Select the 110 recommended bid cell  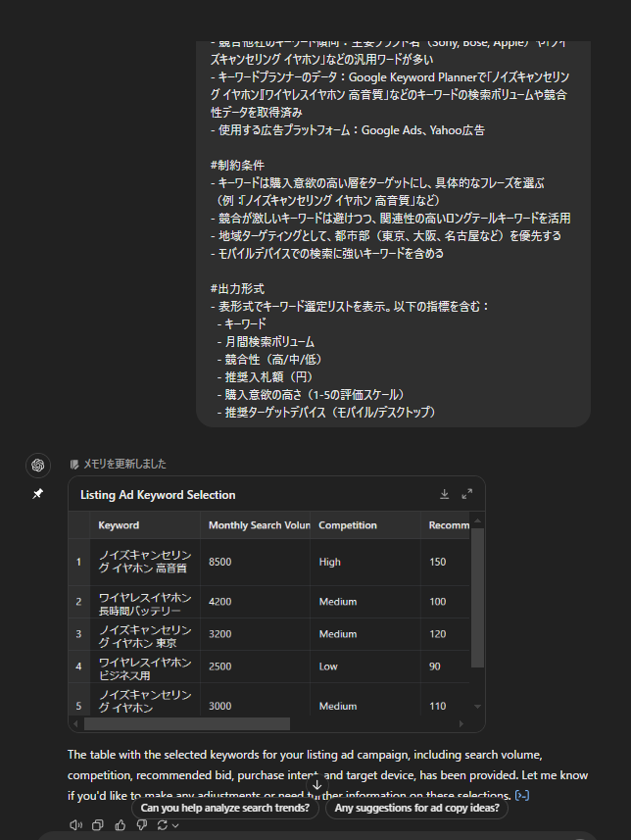pyautogui.click(x=445, y=700)
